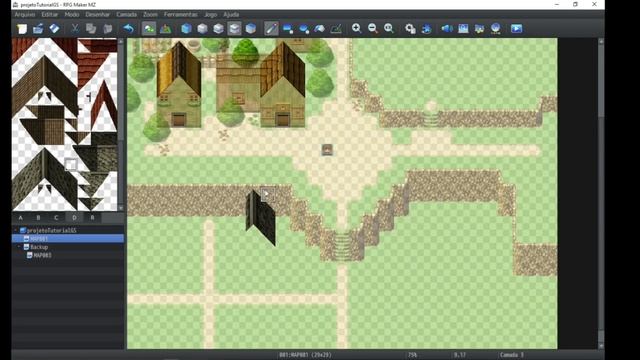Open the Editar menu
The width and height of the screenshot is (640, 360).
(x=49, y=14)
